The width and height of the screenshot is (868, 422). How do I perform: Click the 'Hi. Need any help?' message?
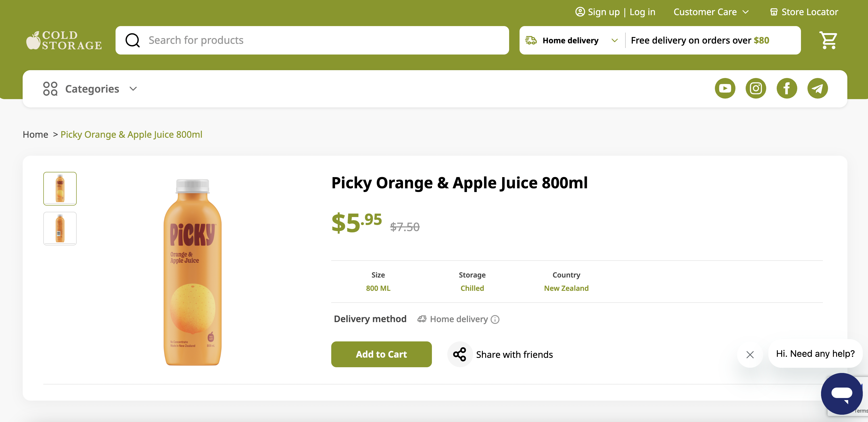815,354
